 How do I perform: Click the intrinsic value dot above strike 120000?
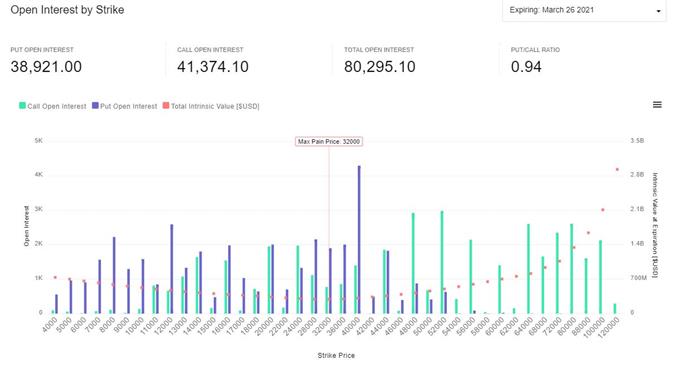click(617, 169)
